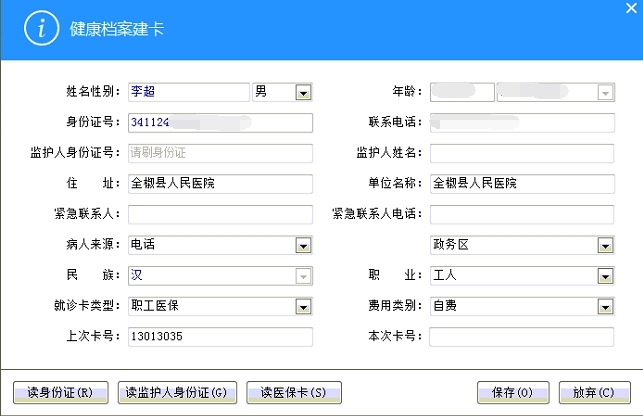
Task: Open the 费用类别 dropdown showing 自费
Action: (x=605, y=306)
